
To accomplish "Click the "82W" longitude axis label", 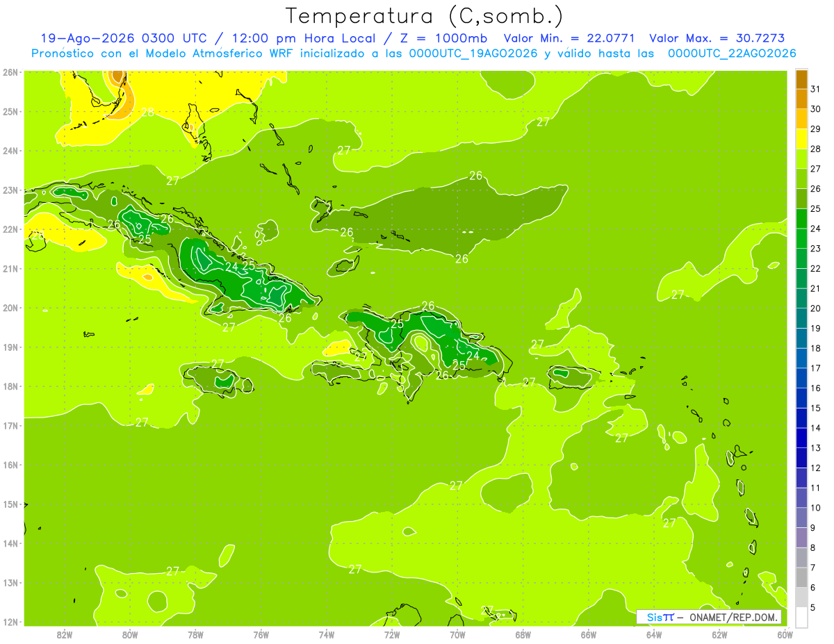I will (x=65, y=634).
